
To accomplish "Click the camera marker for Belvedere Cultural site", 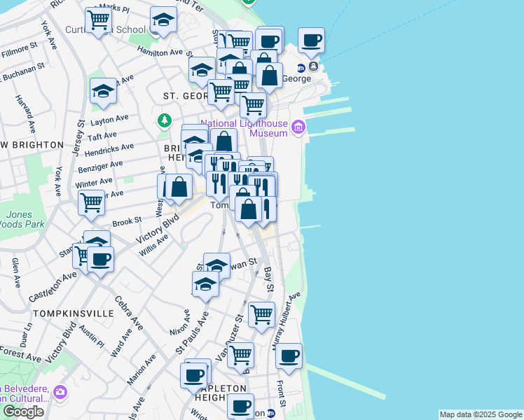I will point(60,392).
